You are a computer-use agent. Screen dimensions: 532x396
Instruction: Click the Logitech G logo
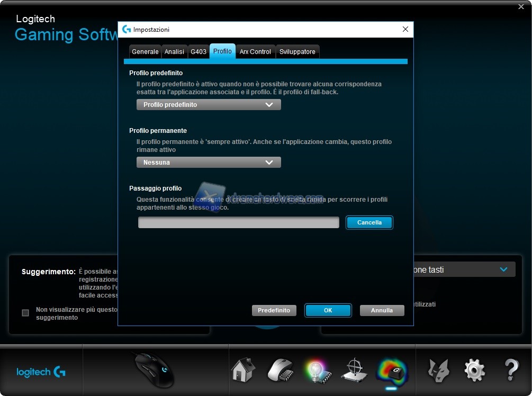tap(41, 372)
